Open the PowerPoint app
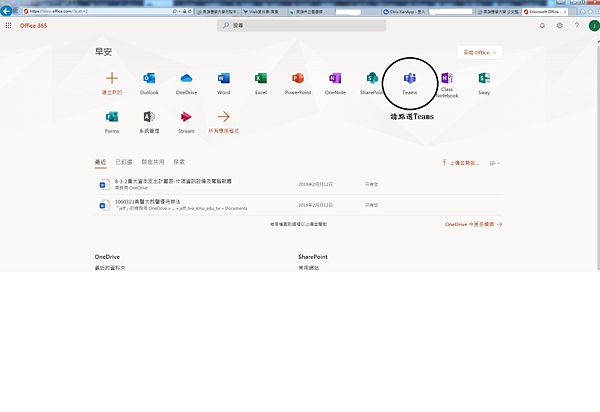This screenshot has width=600, height=412. pyautogui.click(x=298, y=78)
